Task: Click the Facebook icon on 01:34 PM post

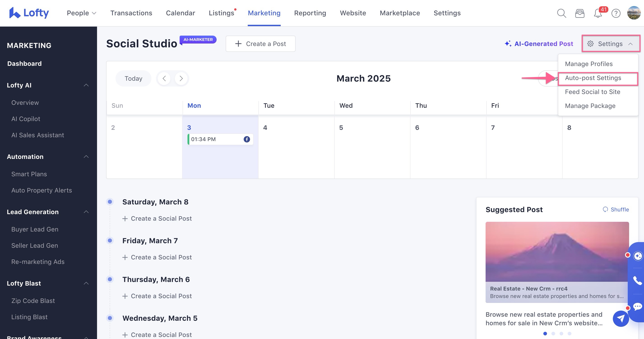Action: click(247, 139)
